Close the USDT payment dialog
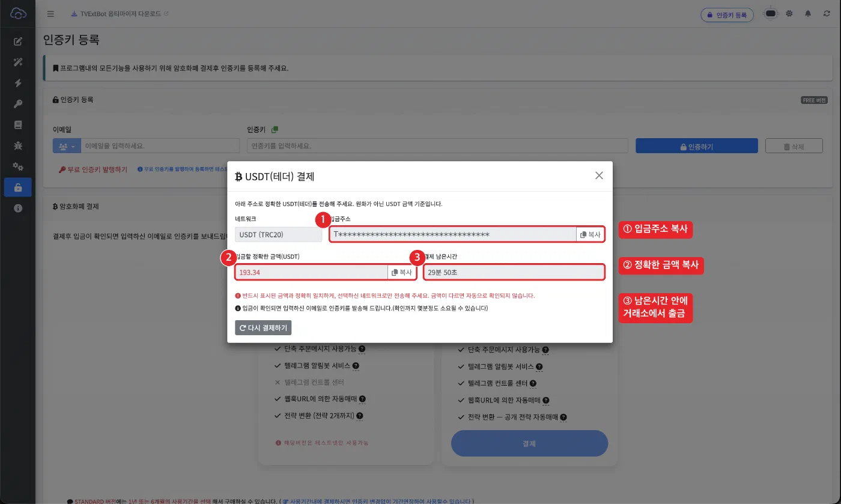 (x=599, y=175)
